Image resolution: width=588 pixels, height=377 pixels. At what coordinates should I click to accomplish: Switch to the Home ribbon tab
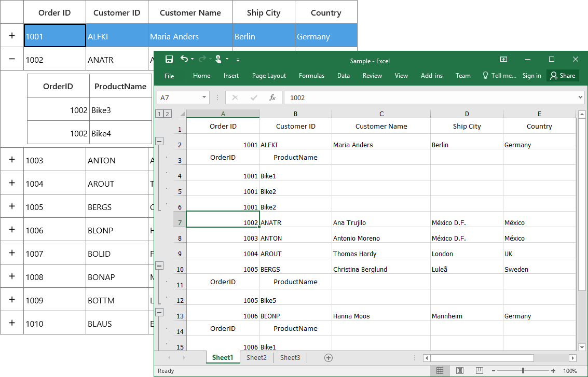202,76
